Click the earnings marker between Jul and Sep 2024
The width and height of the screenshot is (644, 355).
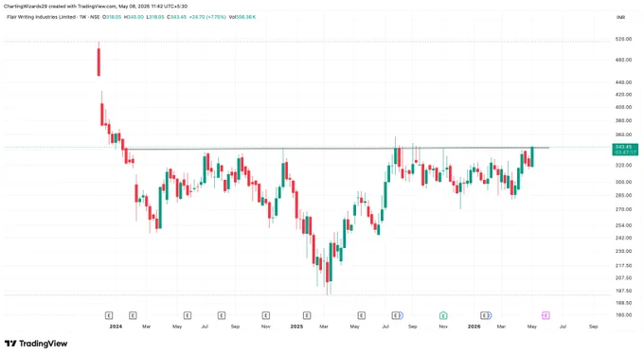[x=222, y=315]
